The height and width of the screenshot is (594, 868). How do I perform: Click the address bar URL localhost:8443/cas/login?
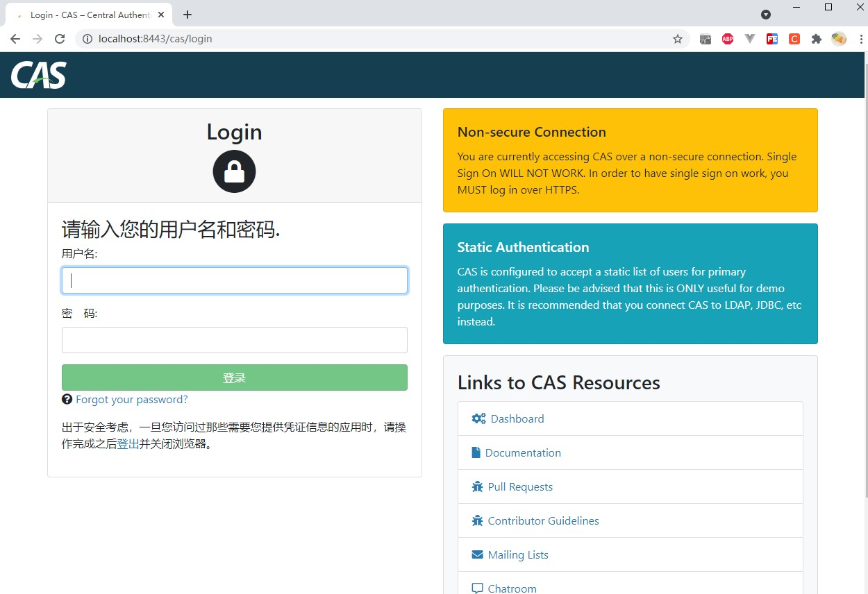tap(156, 39)
